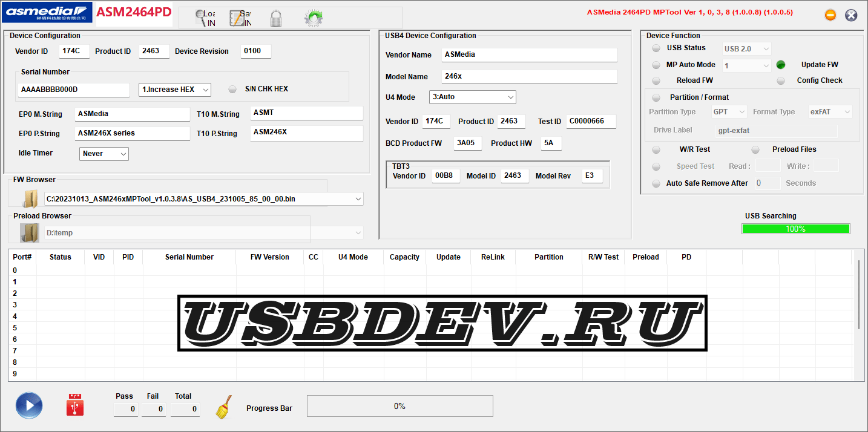Toggle the S/N CHK HEX option

click(x=232, y=89)
